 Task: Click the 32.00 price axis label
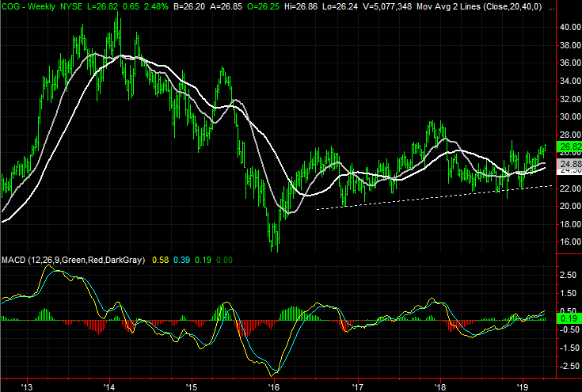pos(567,99)
